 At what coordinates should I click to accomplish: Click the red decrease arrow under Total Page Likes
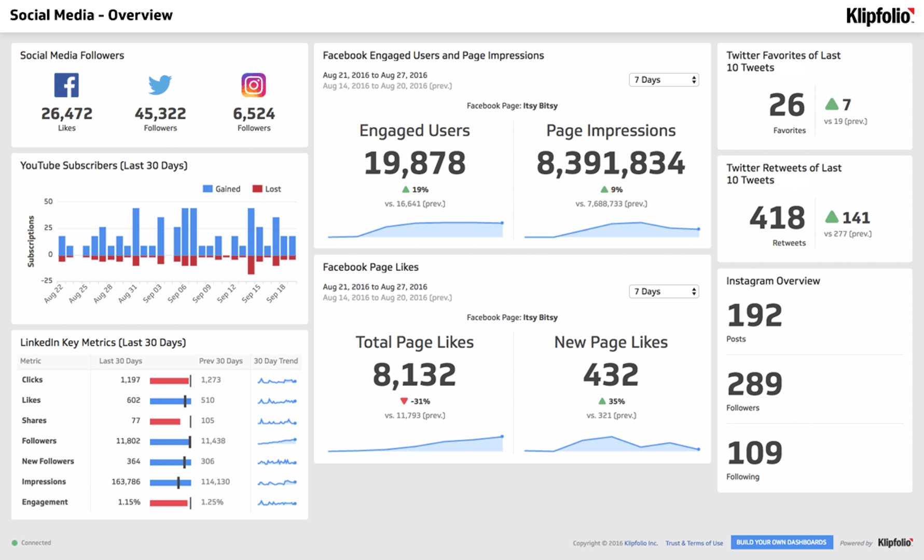click(404, 400)
